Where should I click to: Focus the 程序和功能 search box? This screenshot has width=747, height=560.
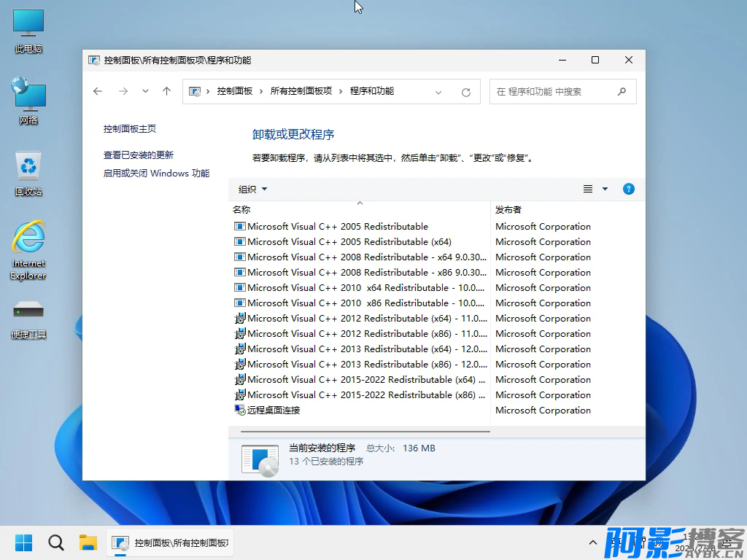tap(563, 91)
